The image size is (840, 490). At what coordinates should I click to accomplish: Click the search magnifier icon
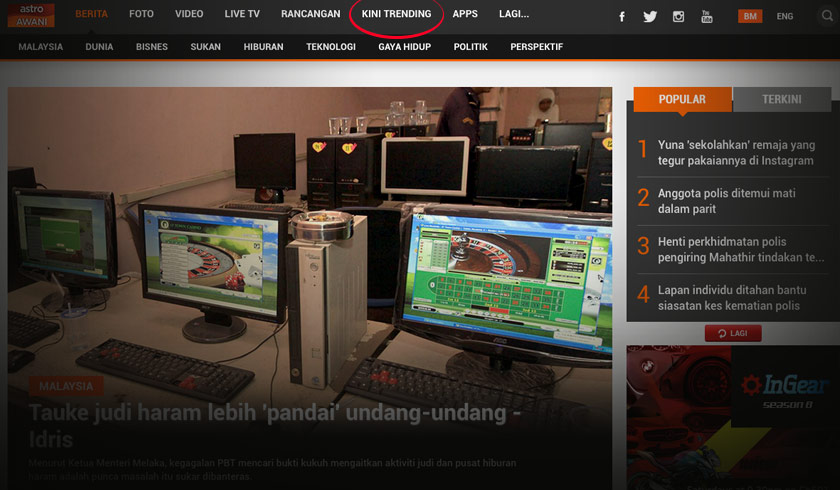coord(828,16)
